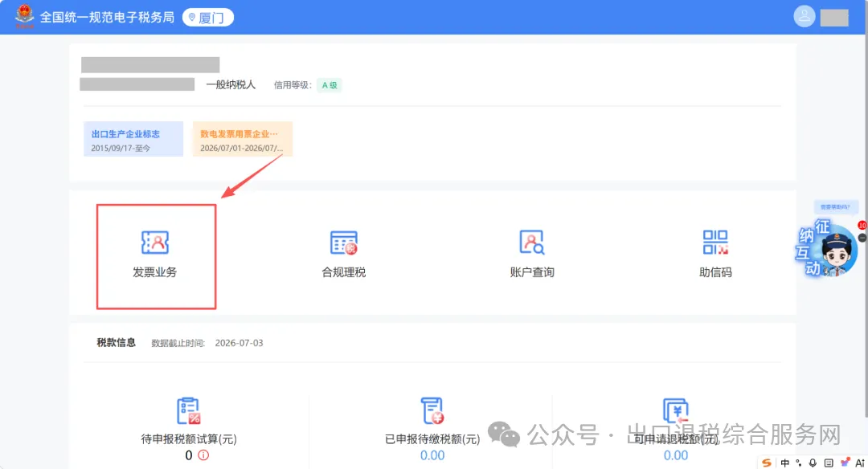Click the 0.00 value under 可申请退税额
Viewport: 868px width, 469px height.
pyautogui.click(x=676, y=455)
